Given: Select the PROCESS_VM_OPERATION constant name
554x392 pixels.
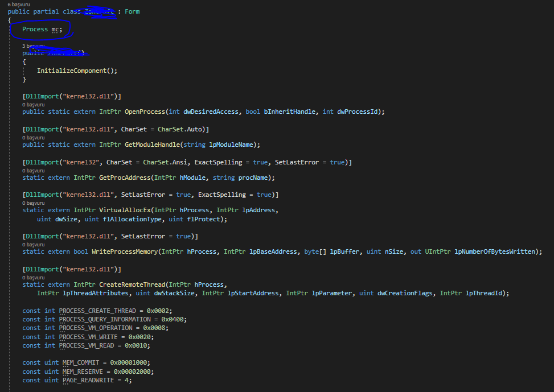Looking at the screenshot, I should tap(96, 328).
